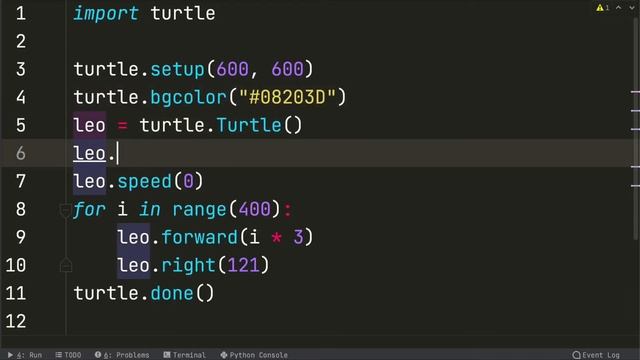640x360 pixels.
Task: Click the TODO list icon
Action: (x=58, y=355)
